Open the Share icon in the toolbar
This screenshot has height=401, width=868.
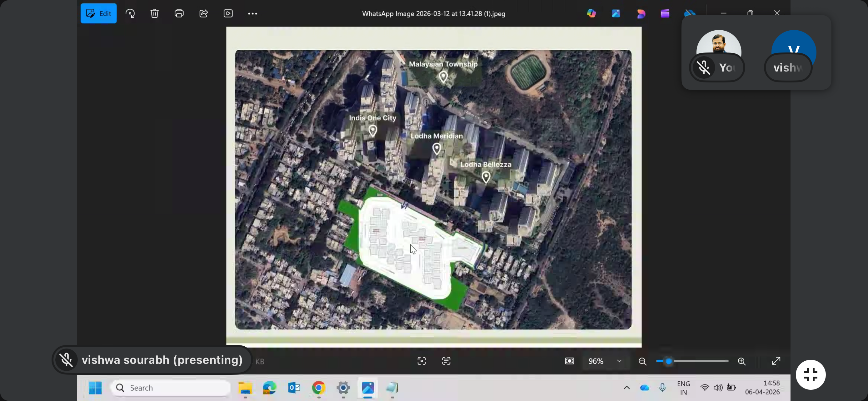pyautogui.click(x=203, y=13)
